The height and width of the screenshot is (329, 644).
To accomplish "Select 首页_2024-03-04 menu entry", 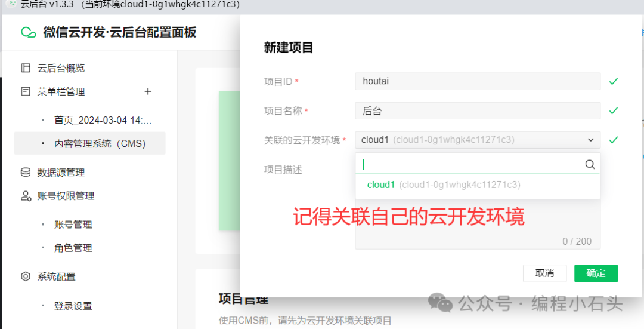I will point(103,120).
